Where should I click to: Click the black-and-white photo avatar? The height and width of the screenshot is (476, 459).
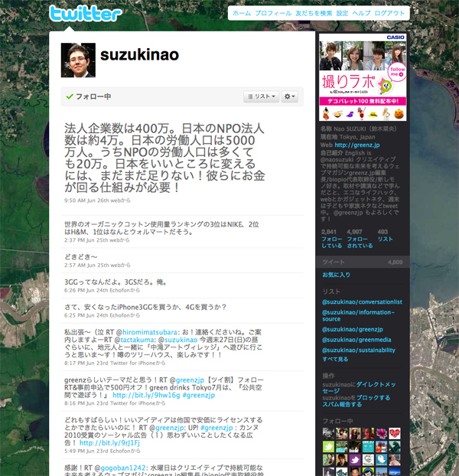pyautogui.click(x=328, y=433)
